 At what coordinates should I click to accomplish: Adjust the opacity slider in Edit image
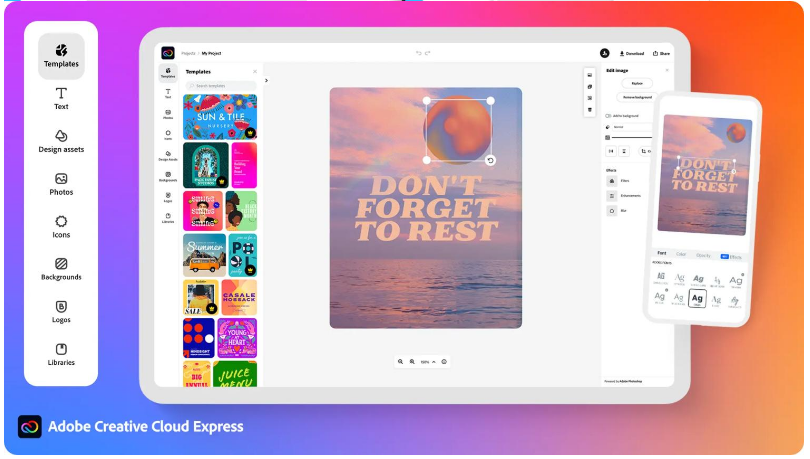pyautogui.click(x=632, y=137)
